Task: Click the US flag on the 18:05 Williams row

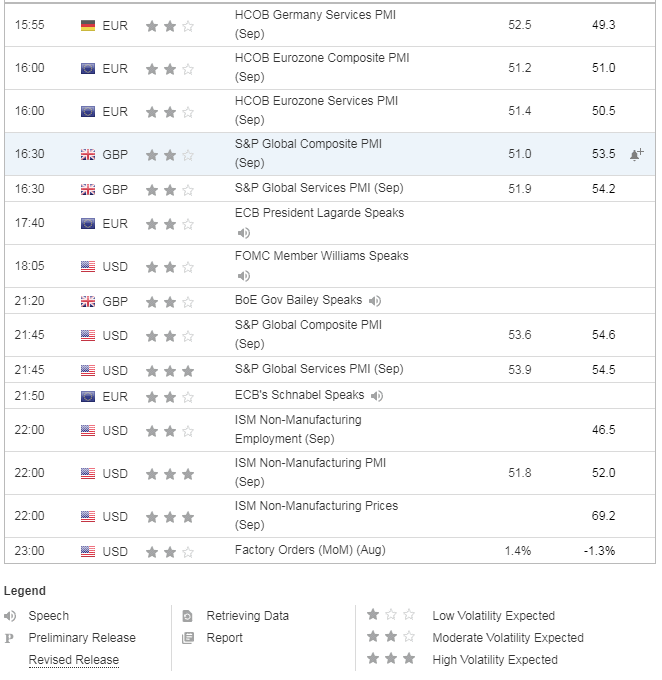Action: 88,266
